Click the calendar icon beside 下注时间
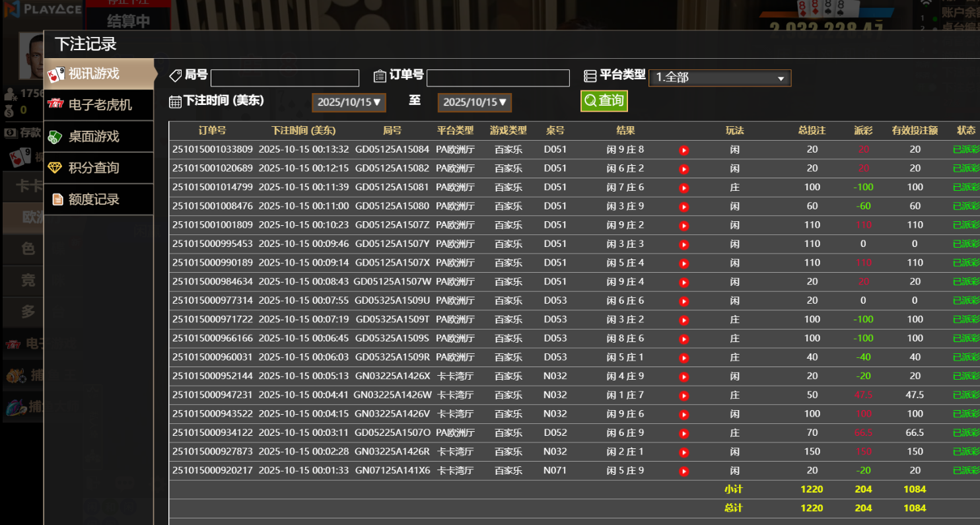The height and width of the screenshot is (525, 980). click(175, 102)
